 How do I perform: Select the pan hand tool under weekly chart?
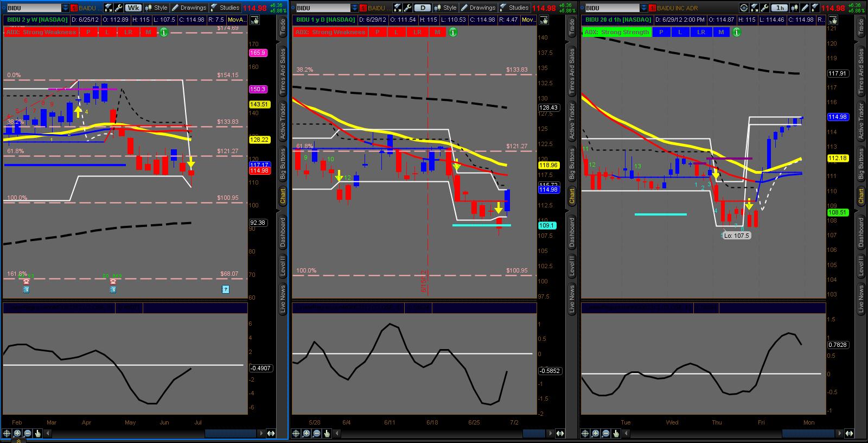(x=37, y=433)
